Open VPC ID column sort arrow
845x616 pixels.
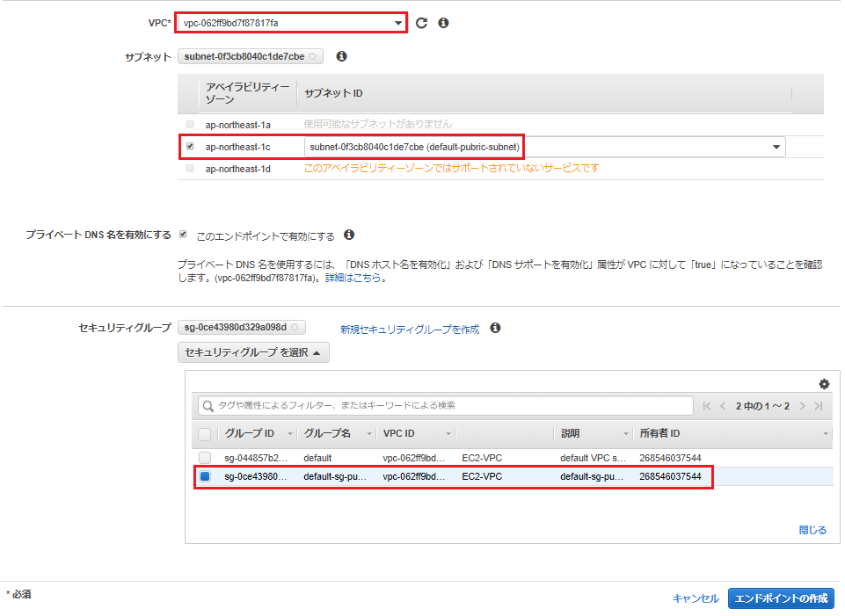coord(448,434)
